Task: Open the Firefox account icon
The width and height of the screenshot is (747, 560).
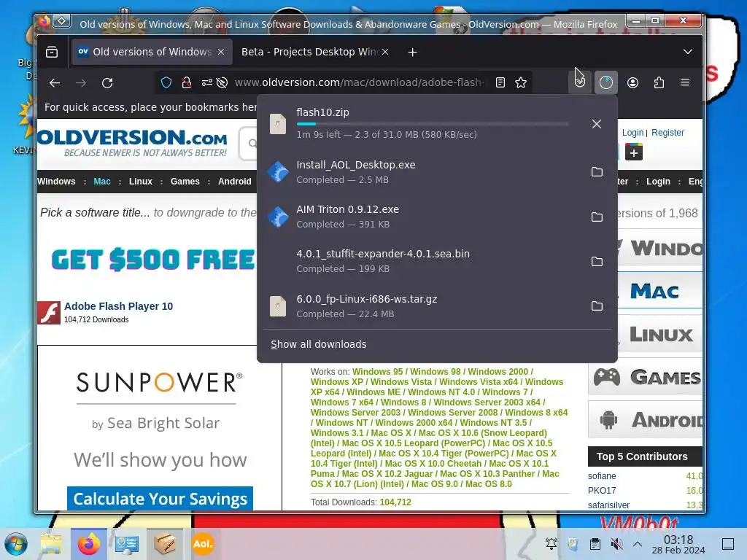Action: click(632, 83)
